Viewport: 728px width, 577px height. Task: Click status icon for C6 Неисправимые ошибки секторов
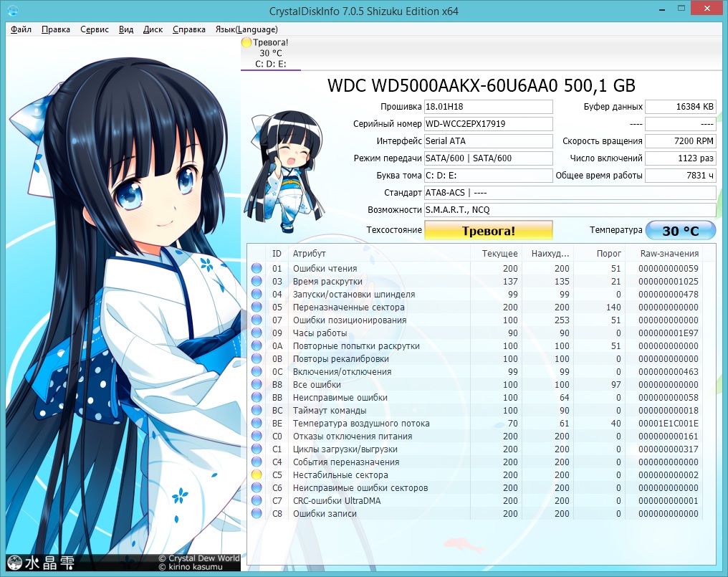[x=257, y=488]
